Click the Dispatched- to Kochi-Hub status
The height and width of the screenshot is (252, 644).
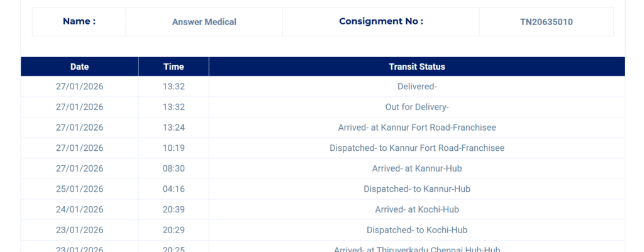click(416, 230)
